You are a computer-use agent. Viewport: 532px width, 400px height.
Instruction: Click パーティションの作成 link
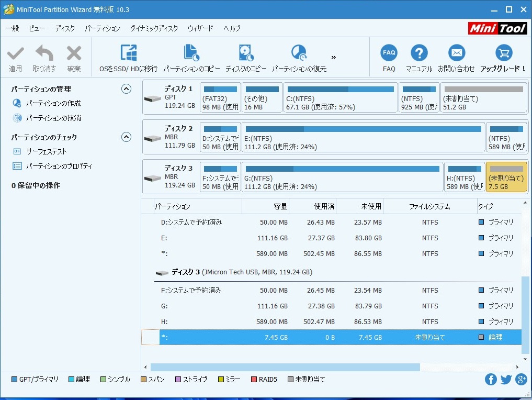[53, 104]
